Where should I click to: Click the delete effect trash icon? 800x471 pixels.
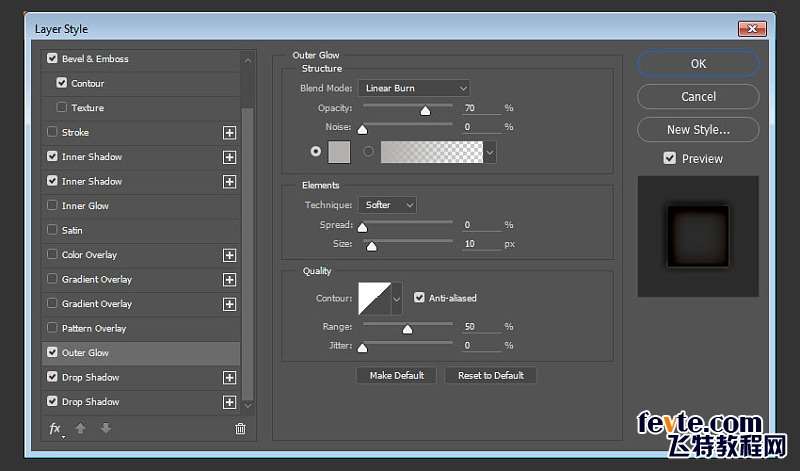point(240,429)
